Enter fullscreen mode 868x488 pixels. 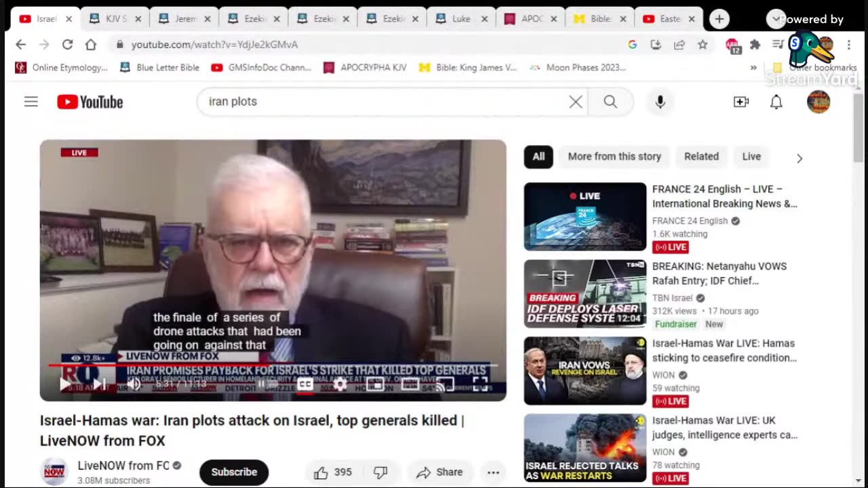point(480,384)
